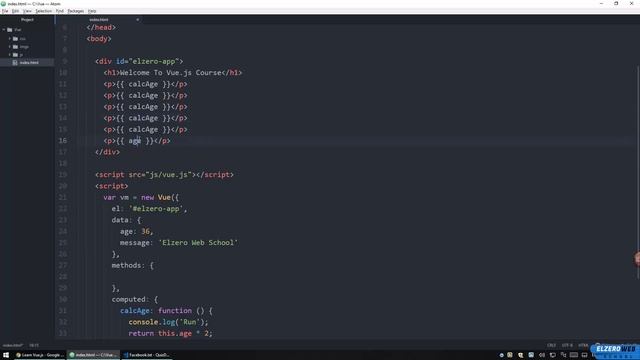Expand the js folder arrow
Image resolution: width=640 pixels, height=360 pixels.
[x=10, y=55]
